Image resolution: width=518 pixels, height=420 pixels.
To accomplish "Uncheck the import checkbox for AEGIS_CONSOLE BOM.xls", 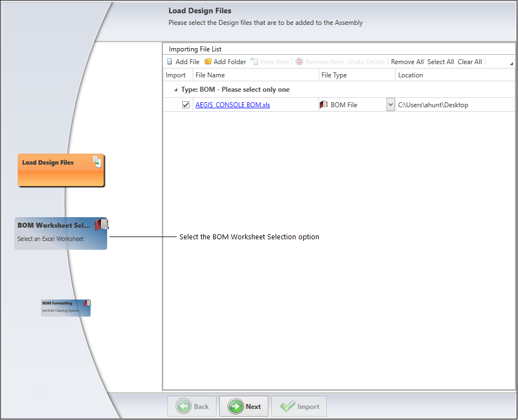I will click(186, 104).
